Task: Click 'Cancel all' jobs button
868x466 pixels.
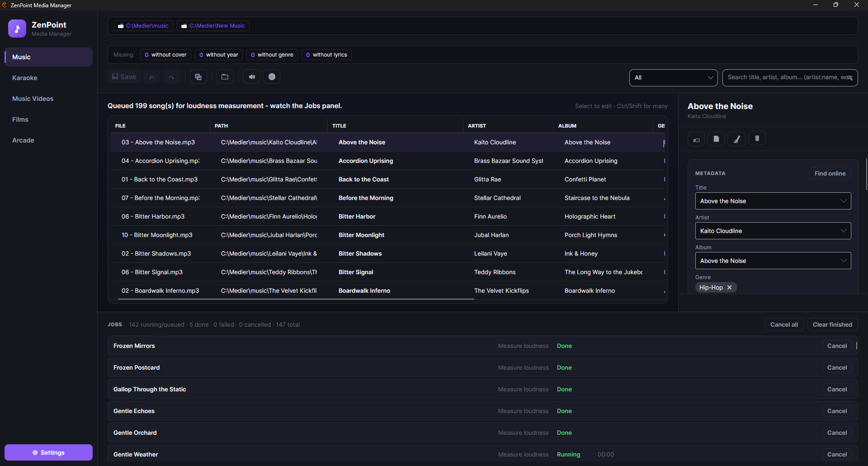Action: pyautogui.click(x=784, y=324)
